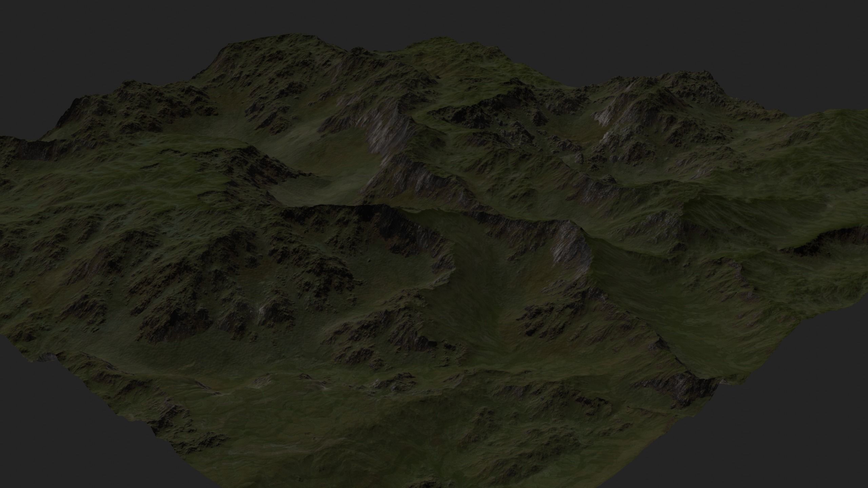Click the small boulder in the central basin
Screen dimensions: 868x488
(x=369, y=261)
